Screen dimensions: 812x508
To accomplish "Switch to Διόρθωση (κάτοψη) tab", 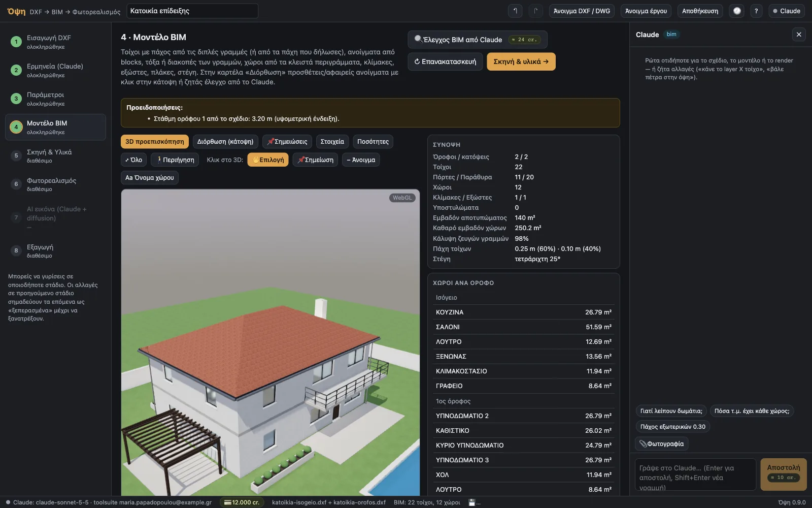I will [225, 142].
